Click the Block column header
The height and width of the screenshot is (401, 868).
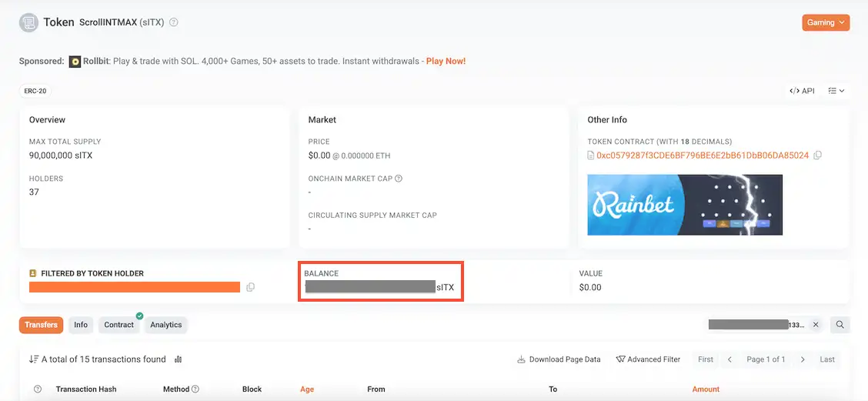tap(252, 389)
